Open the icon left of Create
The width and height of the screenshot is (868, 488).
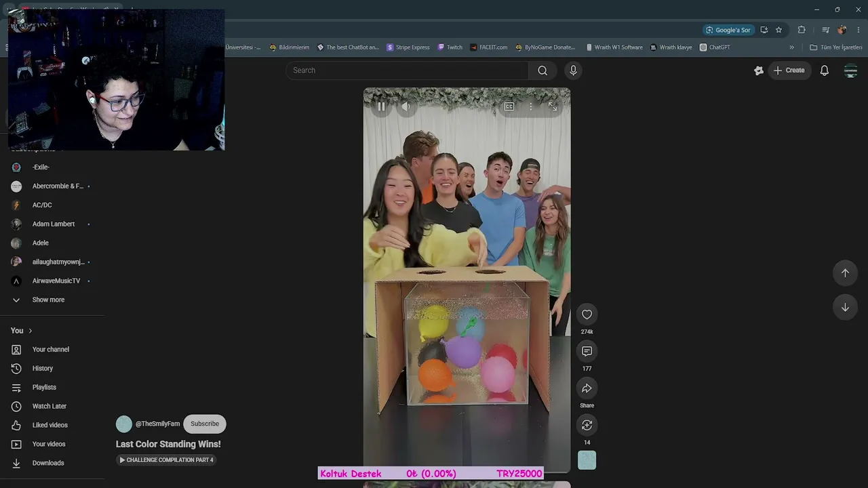759,70
